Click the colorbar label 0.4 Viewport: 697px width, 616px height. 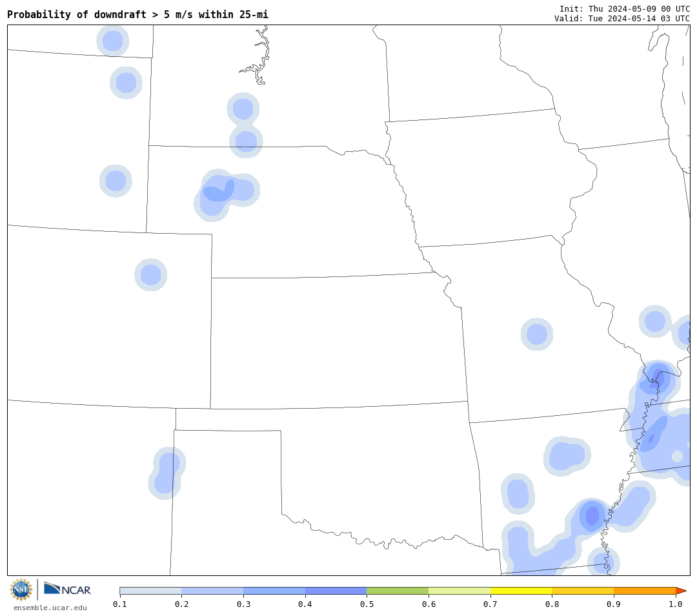pyautogui.click(x=305, y=604)
